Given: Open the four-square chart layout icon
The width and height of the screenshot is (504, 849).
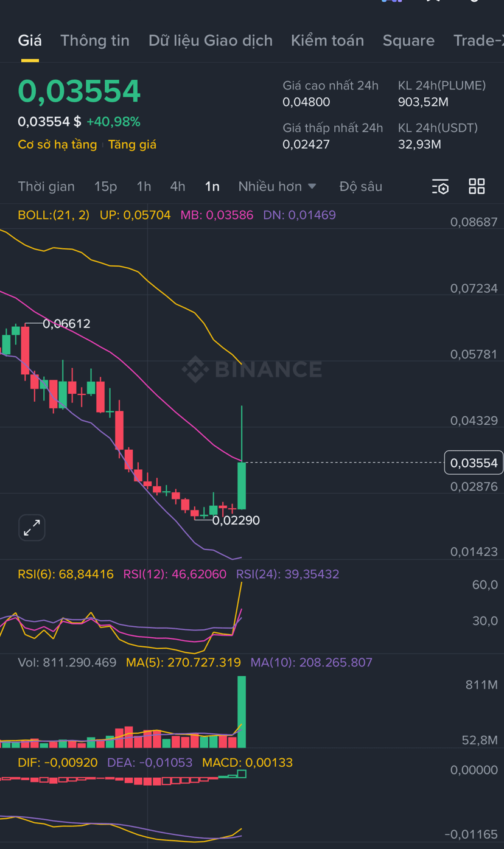Looking at the screenshot, I should [x=477, y=186].
